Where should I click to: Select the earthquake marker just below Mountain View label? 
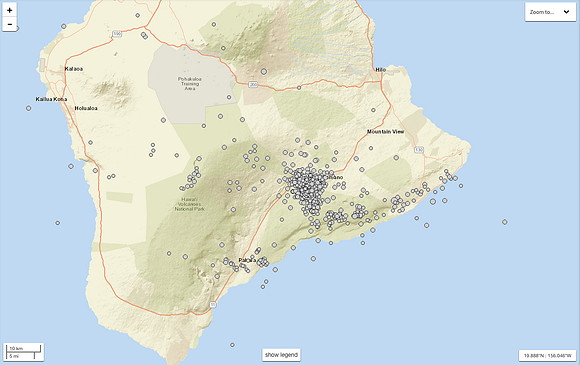(371, 148)
